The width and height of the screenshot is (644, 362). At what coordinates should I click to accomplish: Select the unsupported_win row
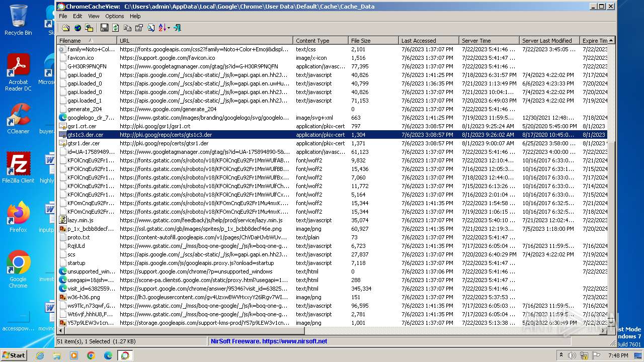coord(332,271)
